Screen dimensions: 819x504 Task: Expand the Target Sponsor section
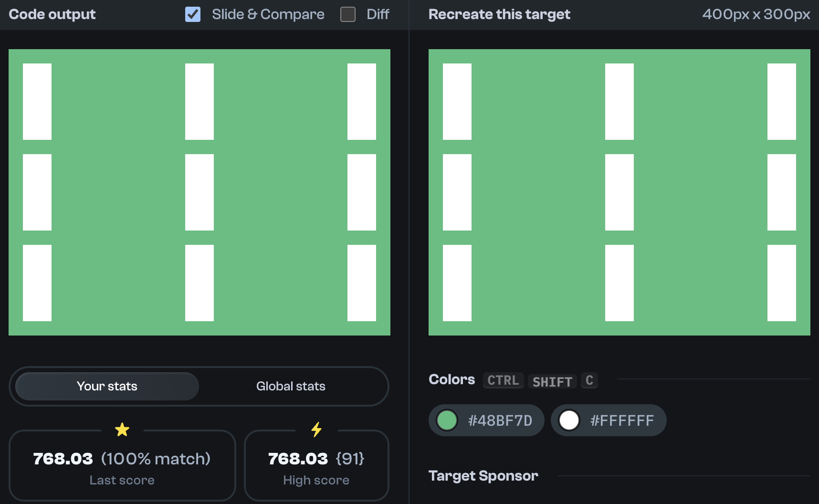click(x=483, y=475)
